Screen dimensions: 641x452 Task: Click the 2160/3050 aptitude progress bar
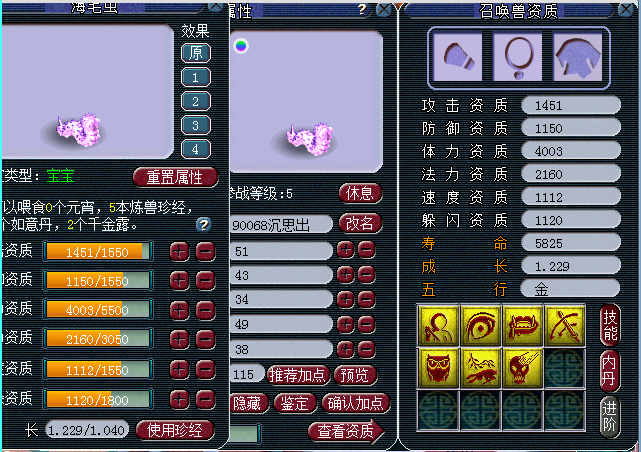pyautogui.click(x=98, y=339)
